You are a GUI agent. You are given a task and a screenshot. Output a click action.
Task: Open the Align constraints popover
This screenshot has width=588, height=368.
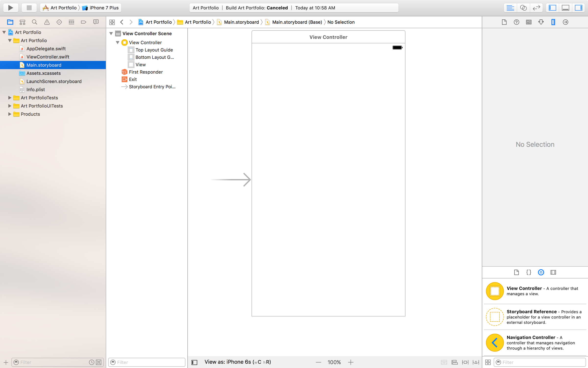454,362
